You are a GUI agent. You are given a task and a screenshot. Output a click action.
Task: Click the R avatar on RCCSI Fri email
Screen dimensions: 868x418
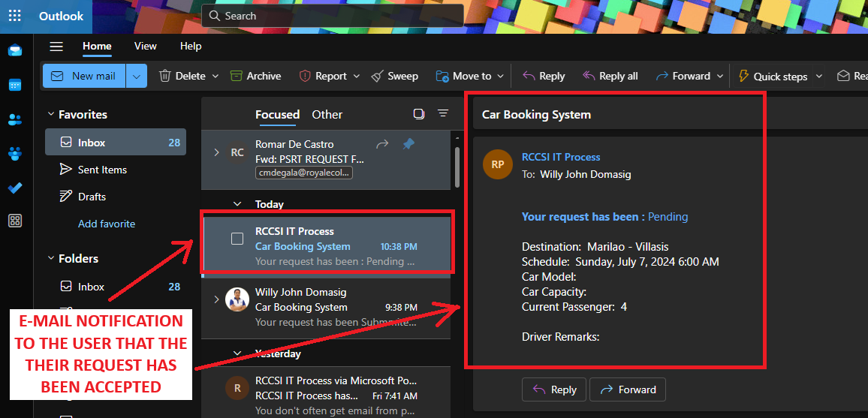point(237,388)
